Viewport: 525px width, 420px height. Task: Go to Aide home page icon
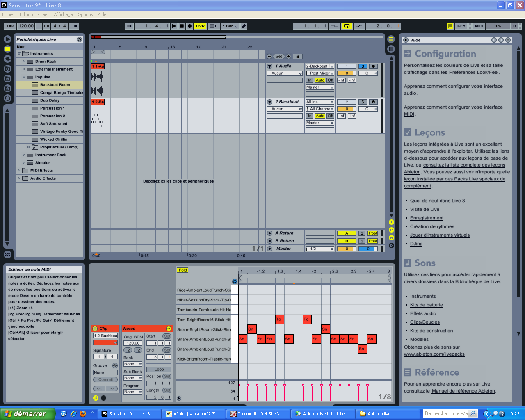[x=508, y=40]
